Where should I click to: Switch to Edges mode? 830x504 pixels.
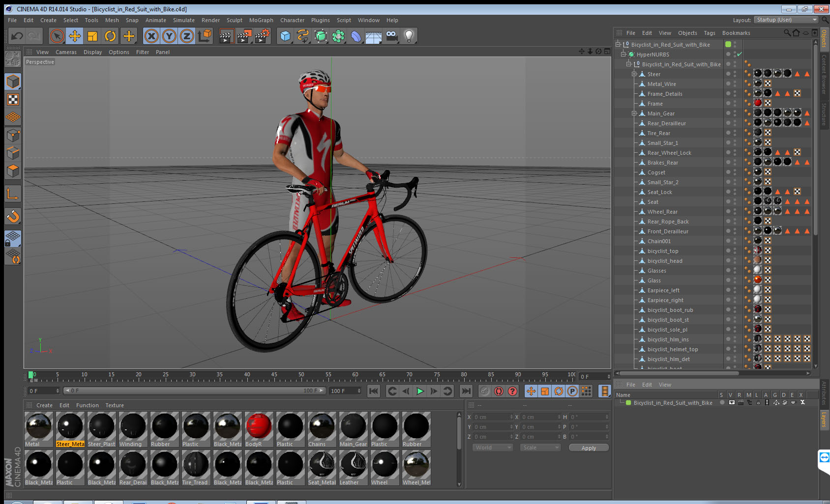coord(13,153)
